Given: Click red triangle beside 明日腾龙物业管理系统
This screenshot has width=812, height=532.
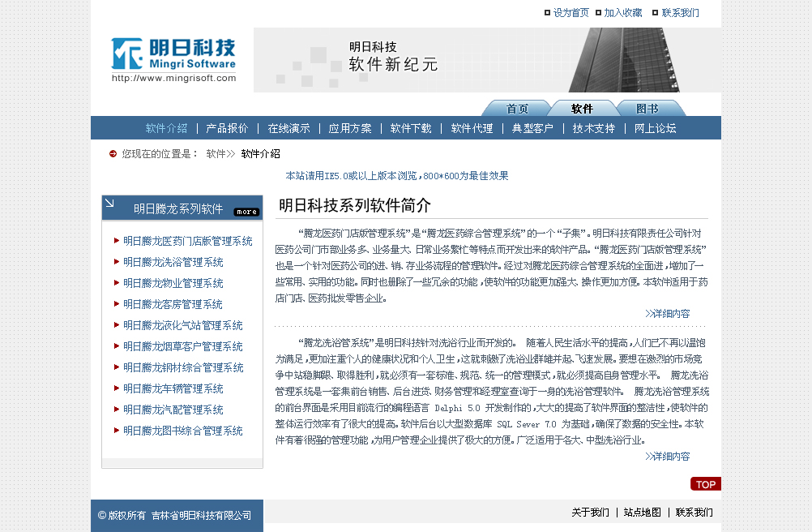Looking at the screenshot, I should click(x=117, y=283).
